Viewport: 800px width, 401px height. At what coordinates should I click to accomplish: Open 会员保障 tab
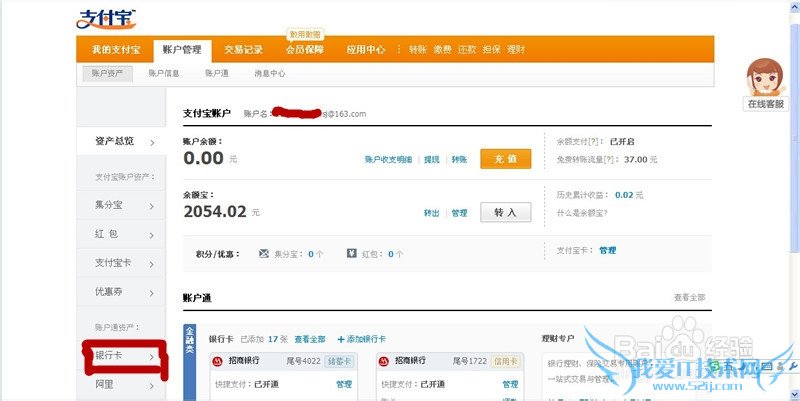pyautogui.click(x=305, y=49)
